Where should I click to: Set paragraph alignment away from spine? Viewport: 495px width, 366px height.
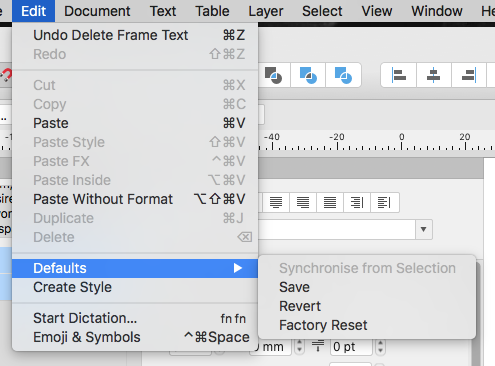[384, 202]
